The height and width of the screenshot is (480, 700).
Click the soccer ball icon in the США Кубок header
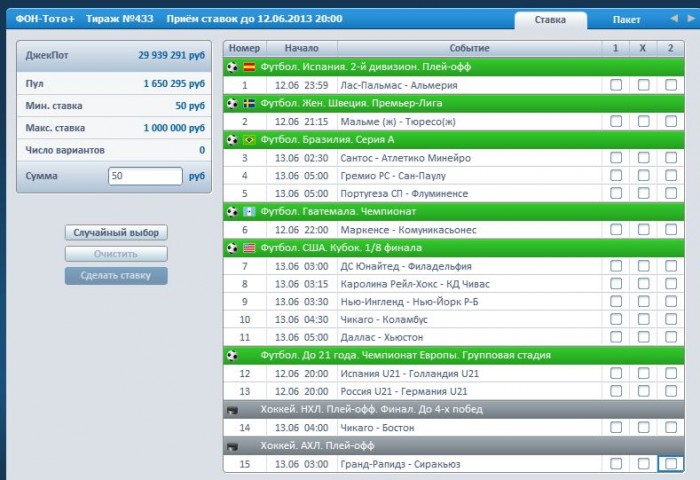point(232,248)
